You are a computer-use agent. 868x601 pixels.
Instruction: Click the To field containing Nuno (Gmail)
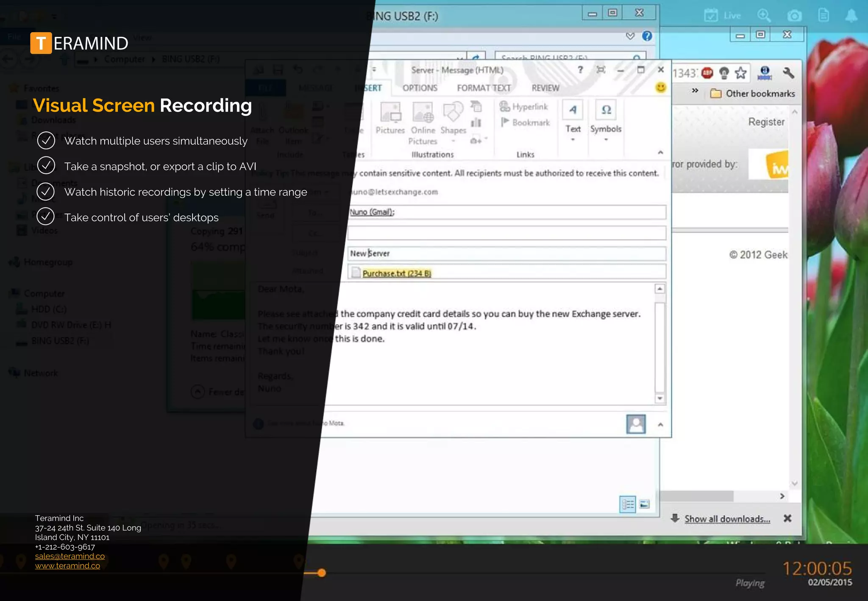(506, 212)
